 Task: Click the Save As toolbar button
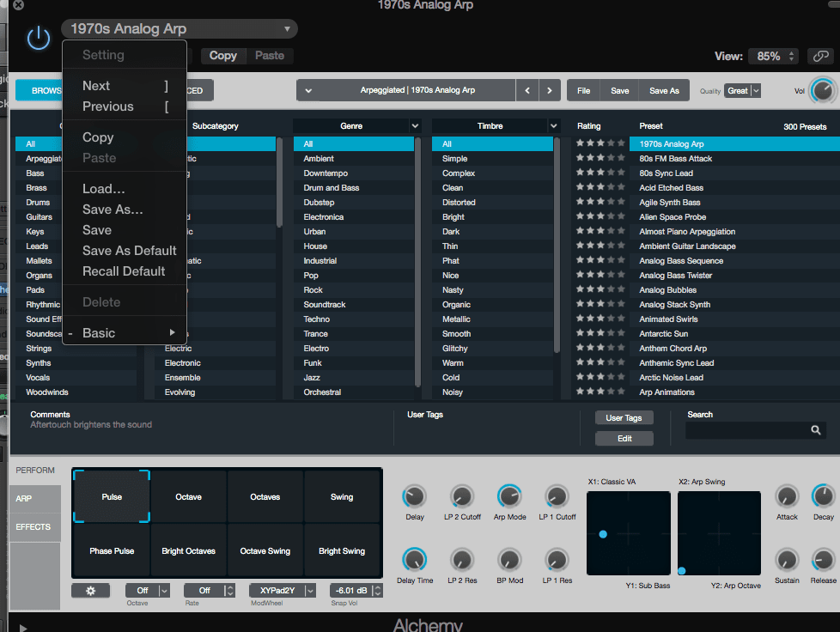(x=664, y=90)
